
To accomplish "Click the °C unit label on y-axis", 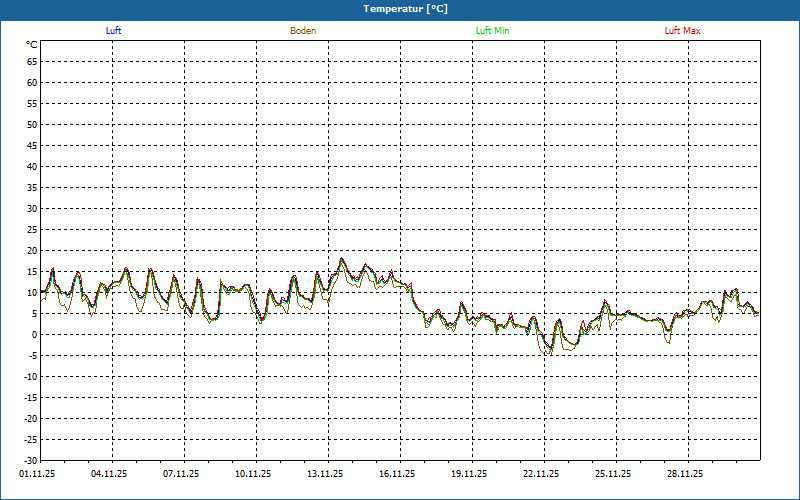I will 31,45.
